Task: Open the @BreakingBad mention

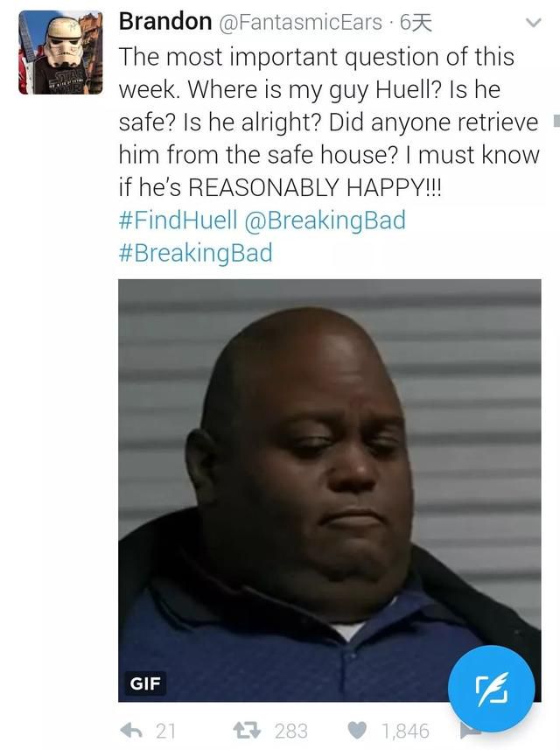Action: [x=325, y=220]
